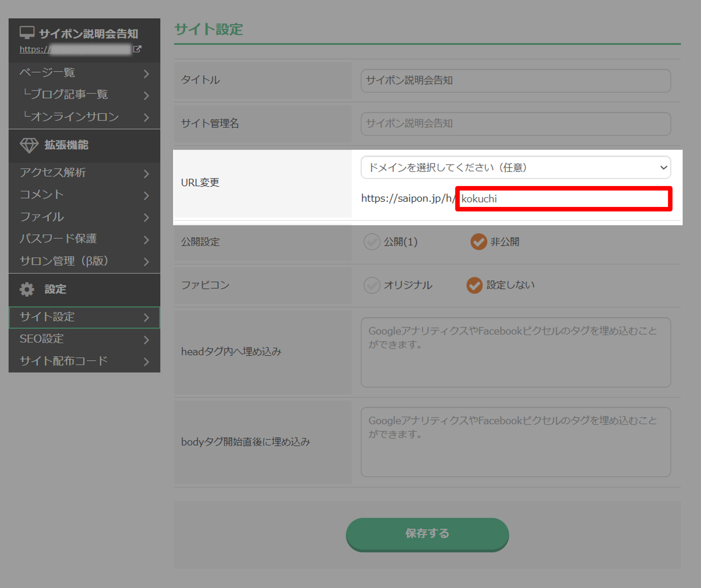Open サロン管理（β版） in the sidebar
Screen dimensions: 701x588
coord(64,261)
